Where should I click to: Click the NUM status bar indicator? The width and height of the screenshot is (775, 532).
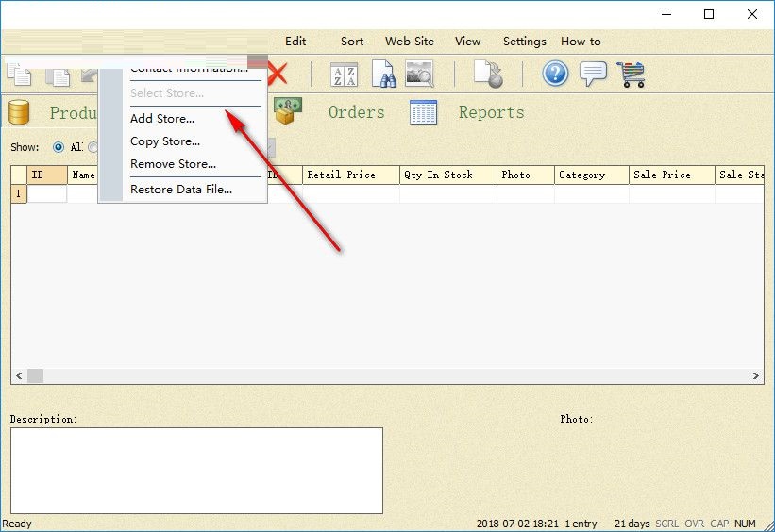745,524
